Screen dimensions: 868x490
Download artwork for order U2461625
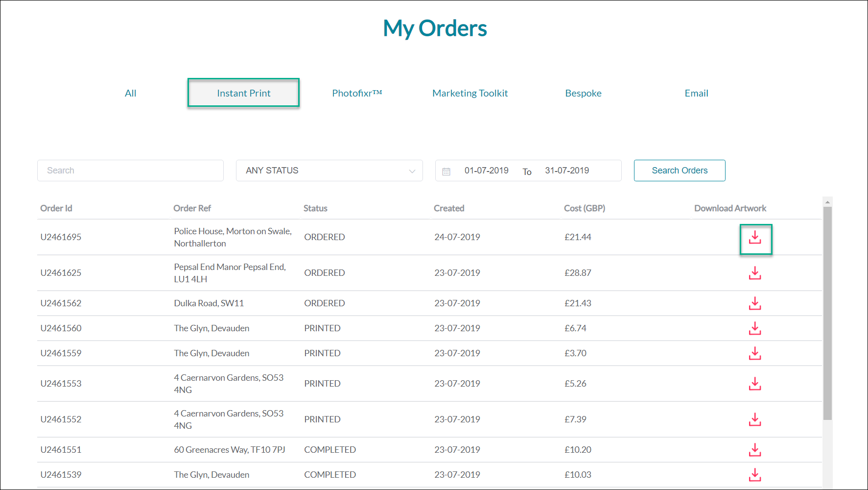[755, 273]
